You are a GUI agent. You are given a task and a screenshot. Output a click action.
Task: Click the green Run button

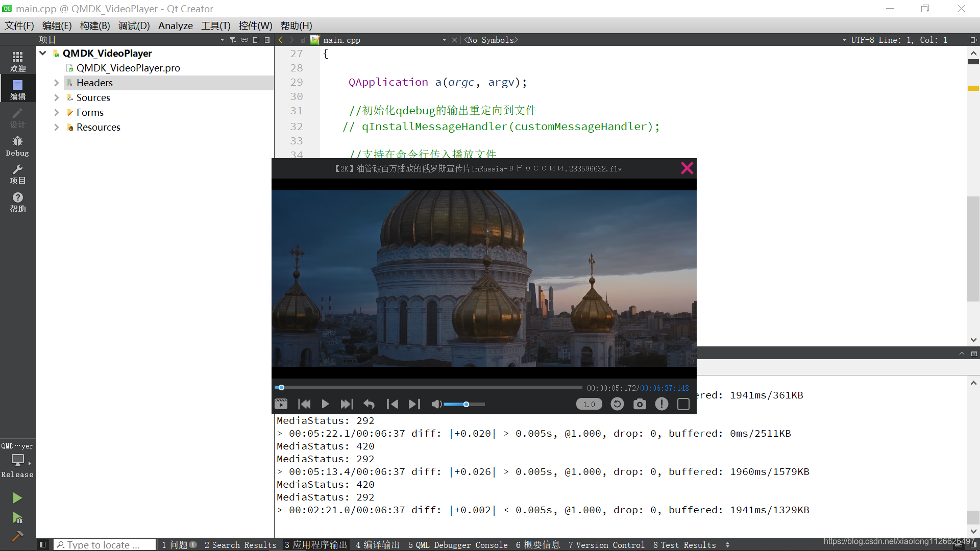17,497
